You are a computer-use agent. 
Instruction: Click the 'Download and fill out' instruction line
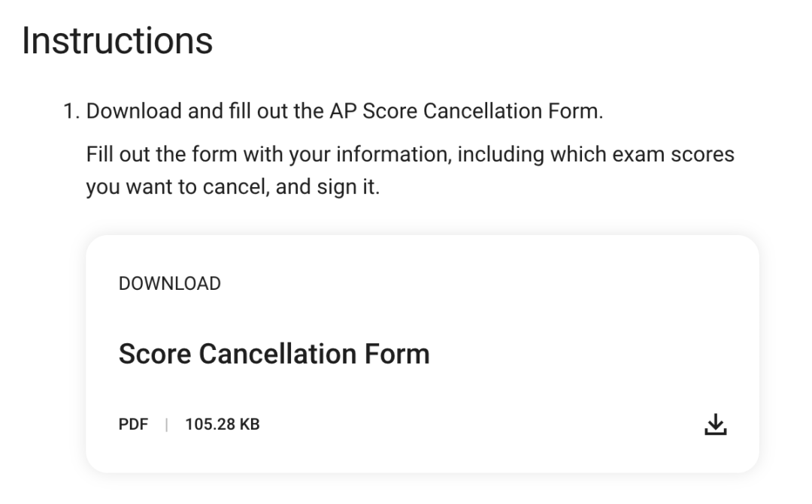pyautogui.click(x=344, y=111)
